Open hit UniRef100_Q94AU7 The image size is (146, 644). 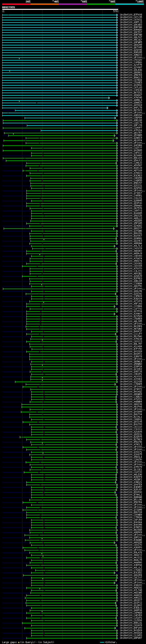(131, 95)
